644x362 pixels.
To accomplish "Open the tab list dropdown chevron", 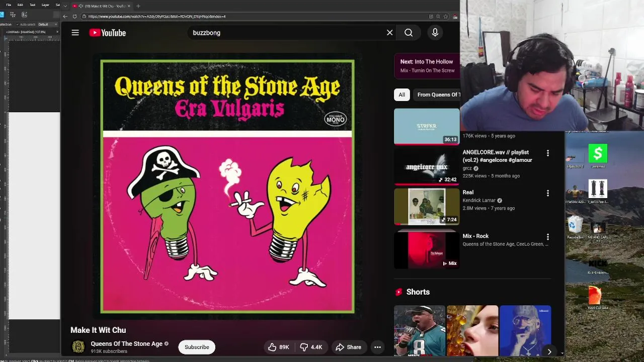I will [x=65, y=6].
